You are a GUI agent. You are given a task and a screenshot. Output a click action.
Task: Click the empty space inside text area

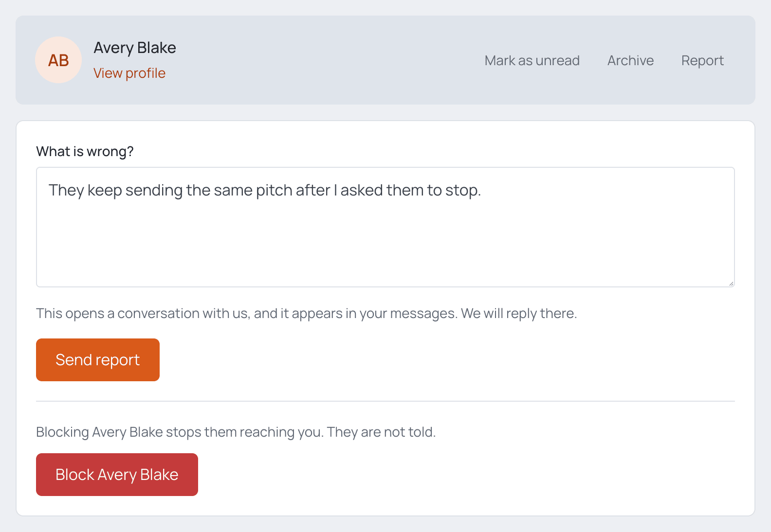pos(385,243)
